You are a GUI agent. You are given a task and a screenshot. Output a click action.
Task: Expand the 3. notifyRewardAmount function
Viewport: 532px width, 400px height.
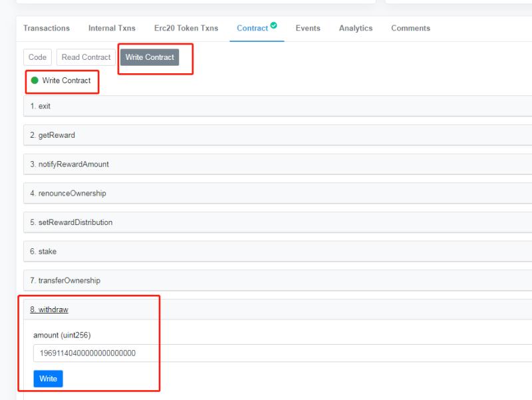click(x=277, y=164)
